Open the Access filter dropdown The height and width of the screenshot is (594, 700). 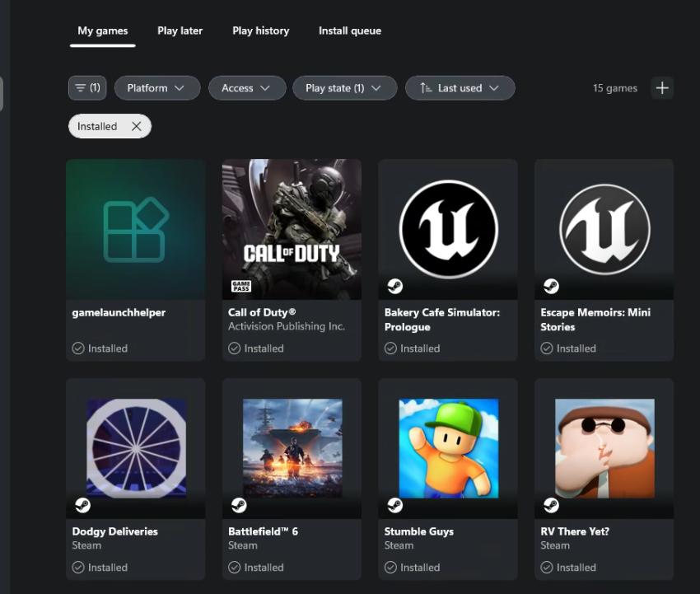pos(247,88)
